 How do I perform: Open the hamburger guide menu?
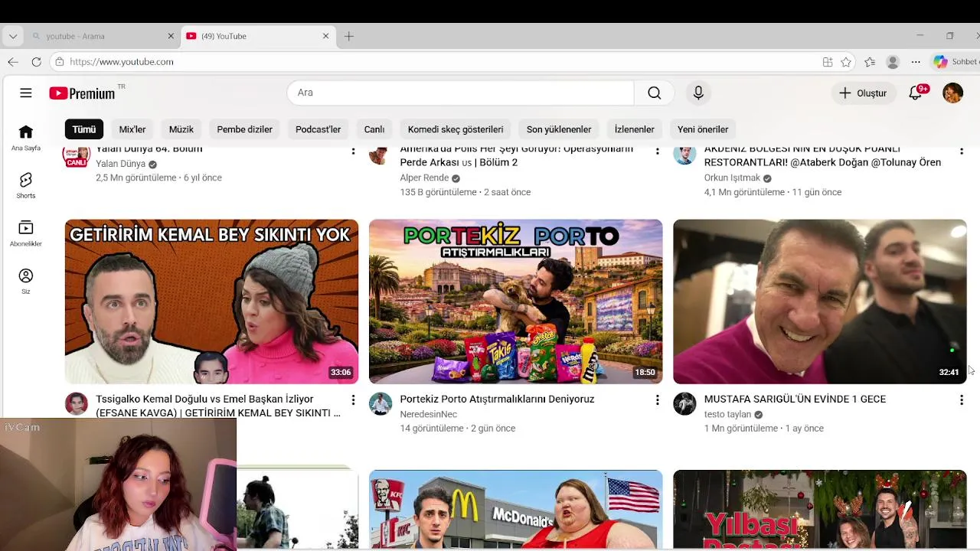(x=26, y=93)
